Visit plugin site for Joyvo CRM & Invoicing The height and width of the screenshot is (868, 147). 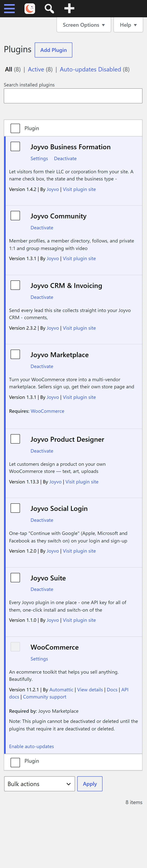[79, 328]
